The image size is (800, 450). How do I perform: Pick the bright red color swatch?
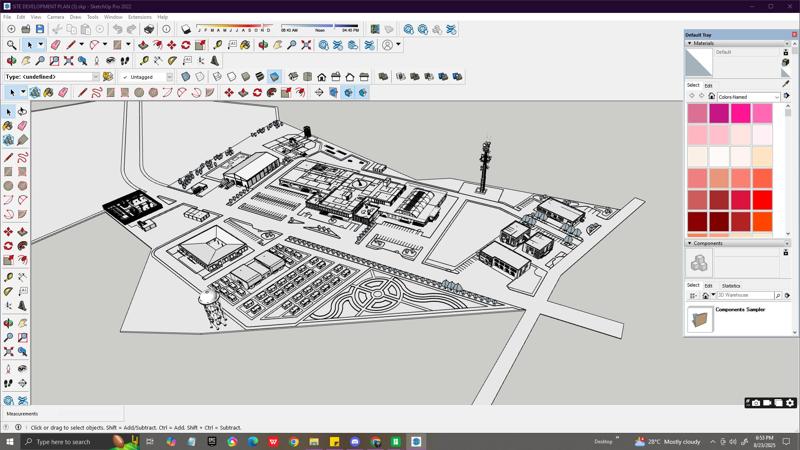762,200
